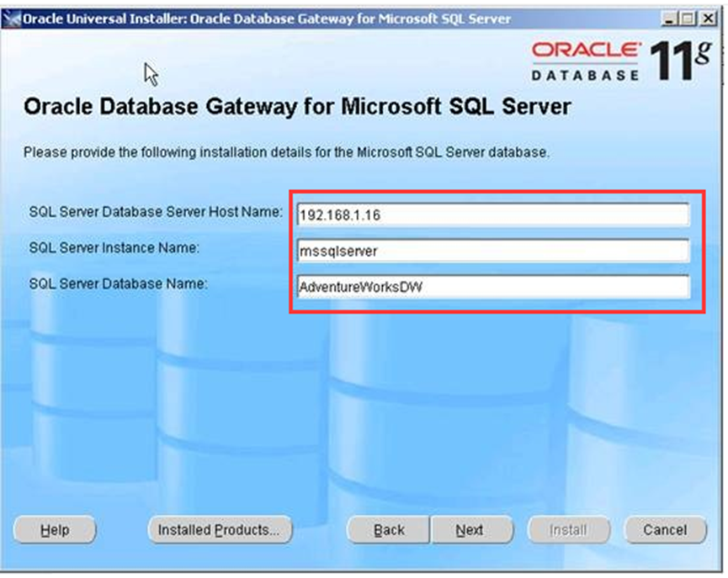The image size is (728, 578).
Task: Open the Installed Products dialog
Action: coord(219,530)
